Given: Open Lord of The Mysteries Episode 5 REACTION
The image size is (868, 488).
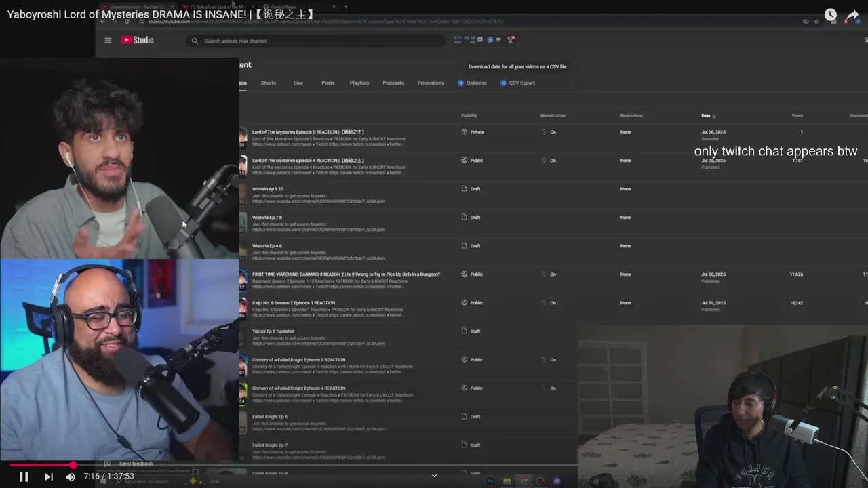Looking at the screenshot, I should tap(309, 132).
